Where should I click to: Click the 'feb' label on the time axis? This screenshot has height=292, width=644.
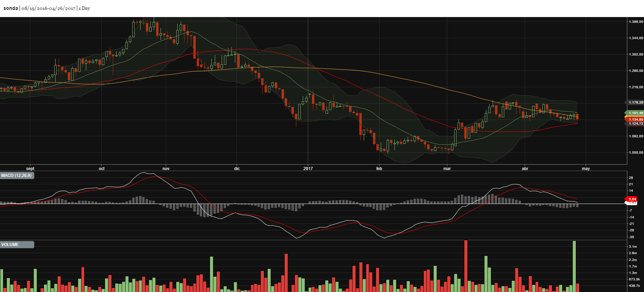coord(379,169)
